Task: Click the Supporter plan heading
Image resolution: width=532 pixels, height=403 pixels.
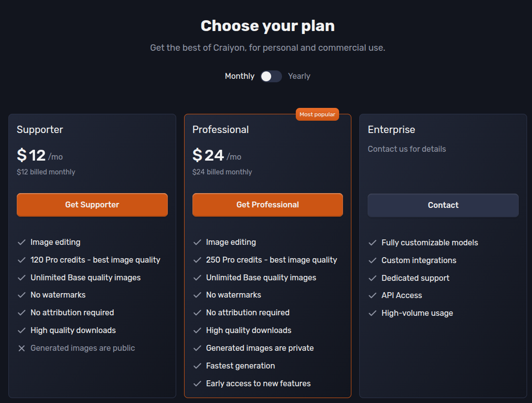Action: point(40,130)
